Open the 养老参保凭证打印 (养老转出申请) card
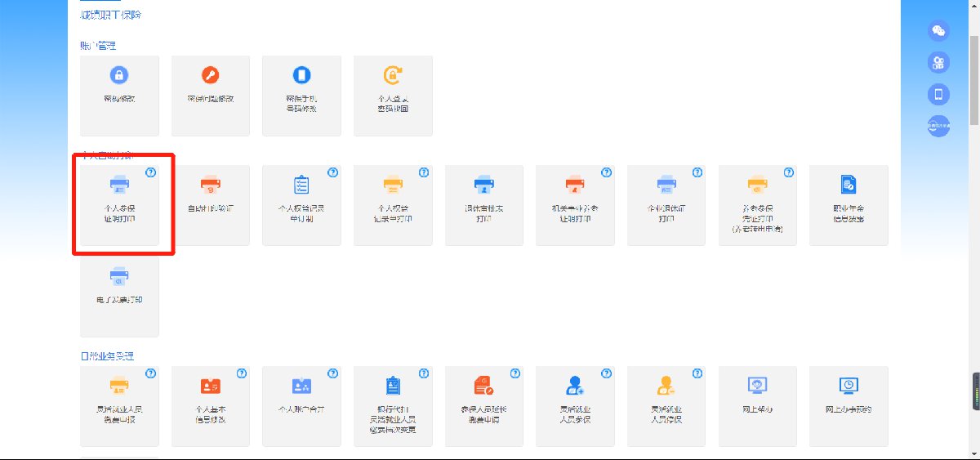Viewport: 980px width, 460px height. tap(758, 205)
